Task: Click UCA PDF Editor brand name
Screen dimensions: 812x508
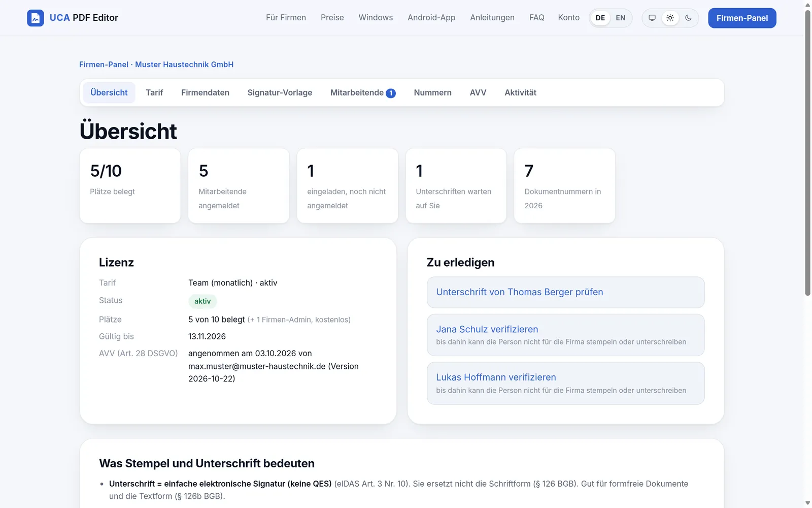Action: point(84,18)
